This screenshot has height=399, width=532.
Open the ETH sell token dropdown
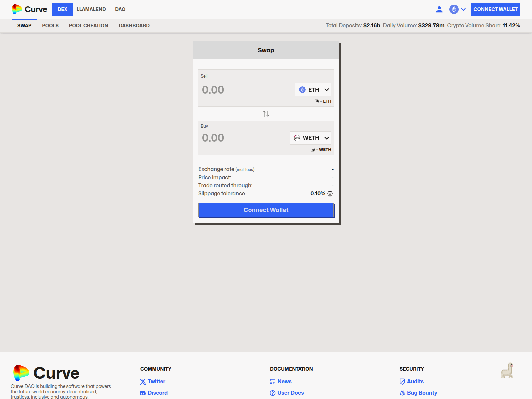tap(313, 90)
